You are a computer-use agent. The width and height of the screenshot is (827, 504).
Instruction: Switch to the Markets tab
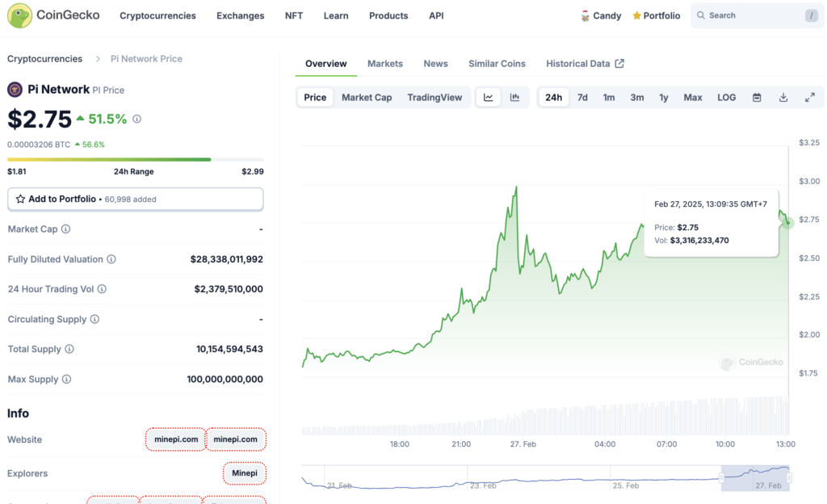[385, 64]
